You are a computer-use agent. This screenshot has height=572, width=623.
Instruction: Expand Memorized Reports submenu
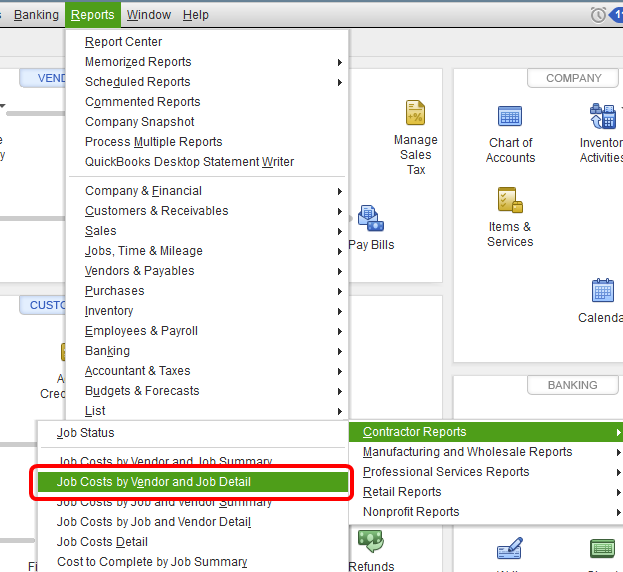click(x=207, y=62)
